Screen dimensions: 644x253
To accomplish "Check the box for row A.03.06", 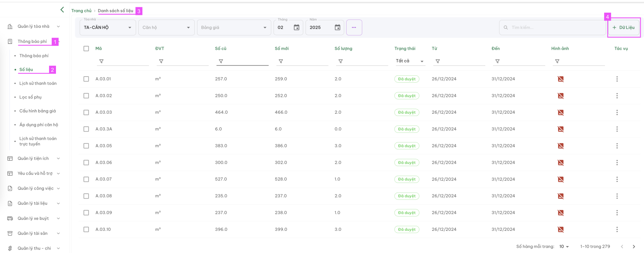I will pyautogui.click(x=86, y=163).
